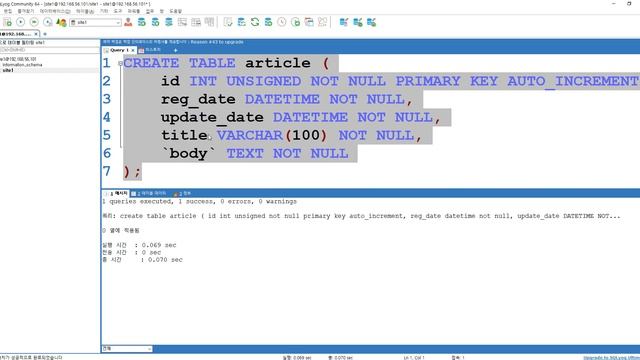Click the 'Ln 1, Col 1' status entry

pos(414,358)
